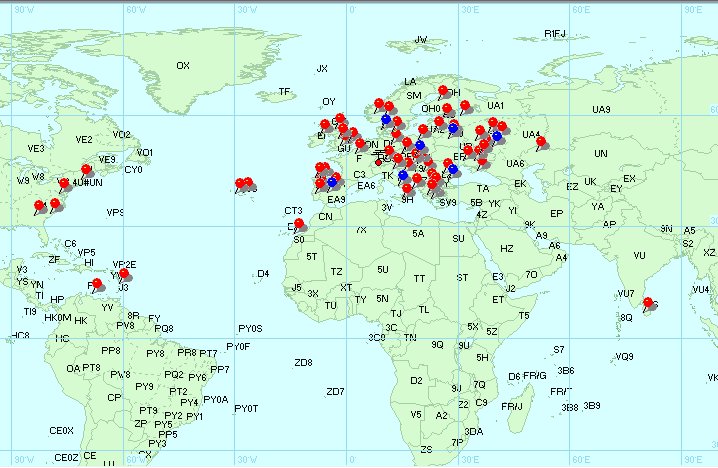The width and height of the screenshot is (718, 468).
Task: Select the blue pin in Italy near TK
Action: coord(403,175)
